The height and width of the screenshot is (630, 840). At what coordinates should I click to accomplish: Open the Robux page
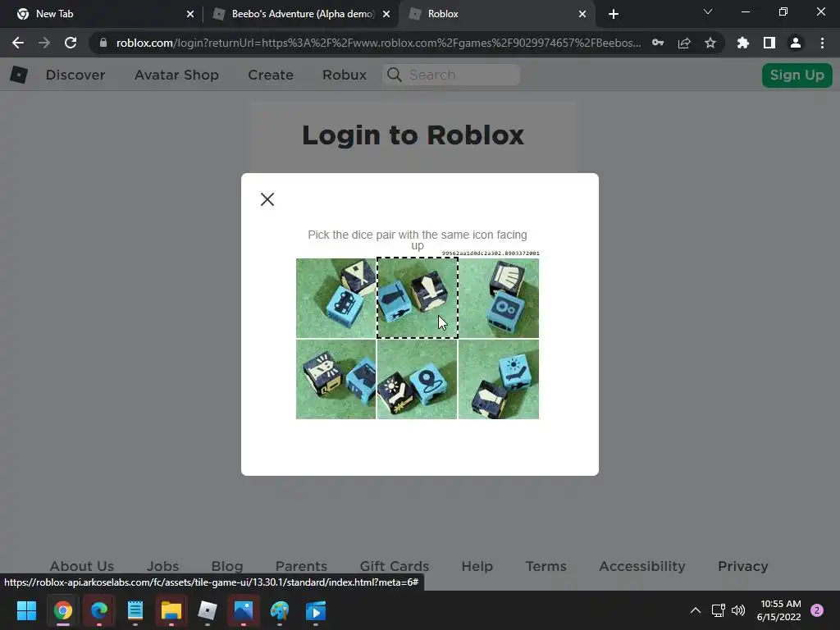pyautogui.click(x=345, y=75)
